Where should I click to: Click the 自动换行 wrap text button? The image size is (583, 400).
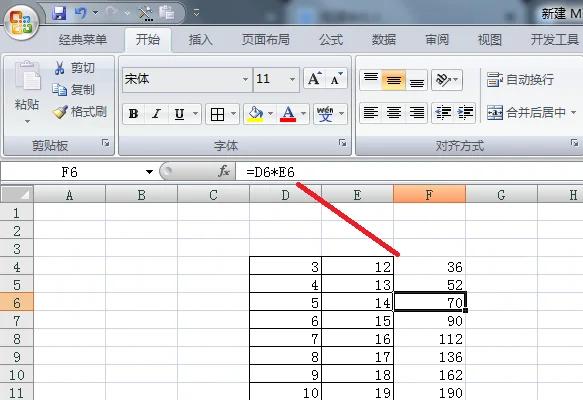pyautogui.click(x=520, y=79)
